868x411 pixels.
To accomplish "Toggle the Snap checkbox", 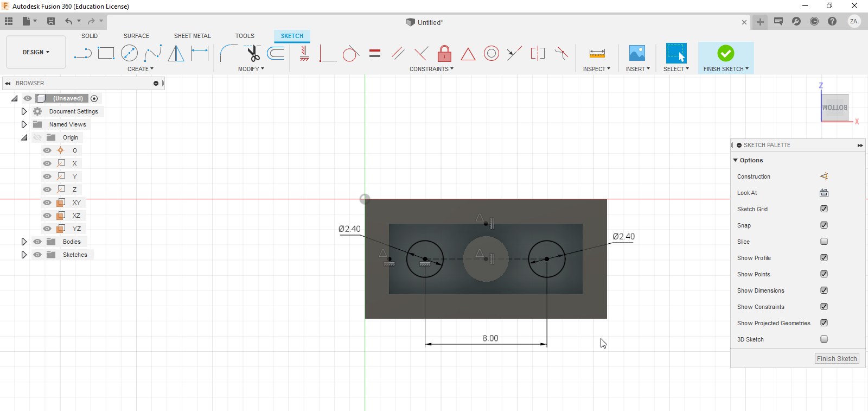I will coord(824,225).
